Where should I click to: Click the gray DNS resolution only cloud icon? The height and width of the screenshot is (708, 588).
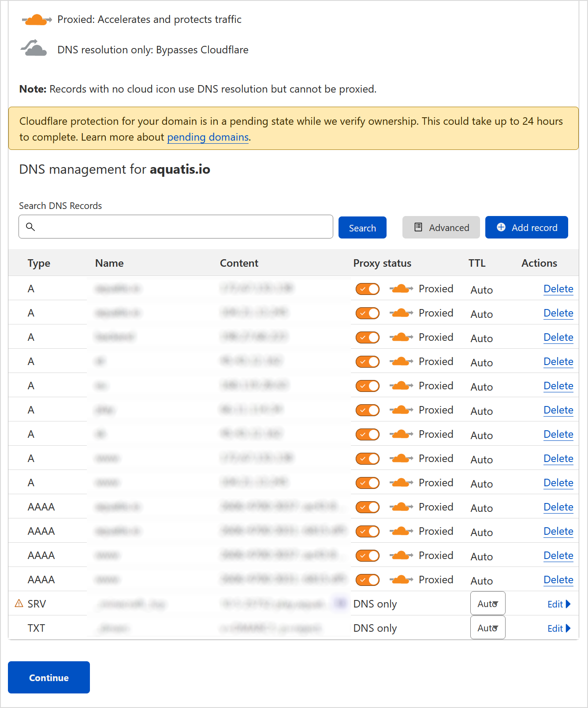34,48
